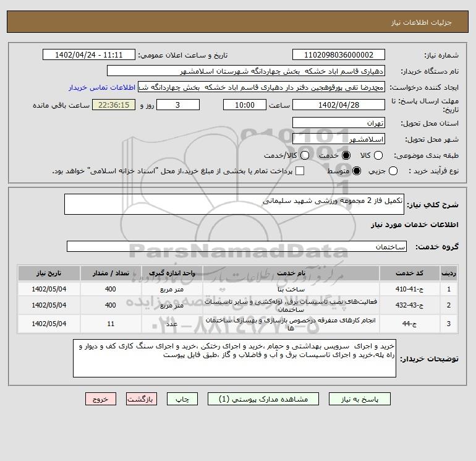The width and height of the screenshot is (476, 461).
Task: Click the توضیحات خریدار text area
Action: (x=234, y=358)
